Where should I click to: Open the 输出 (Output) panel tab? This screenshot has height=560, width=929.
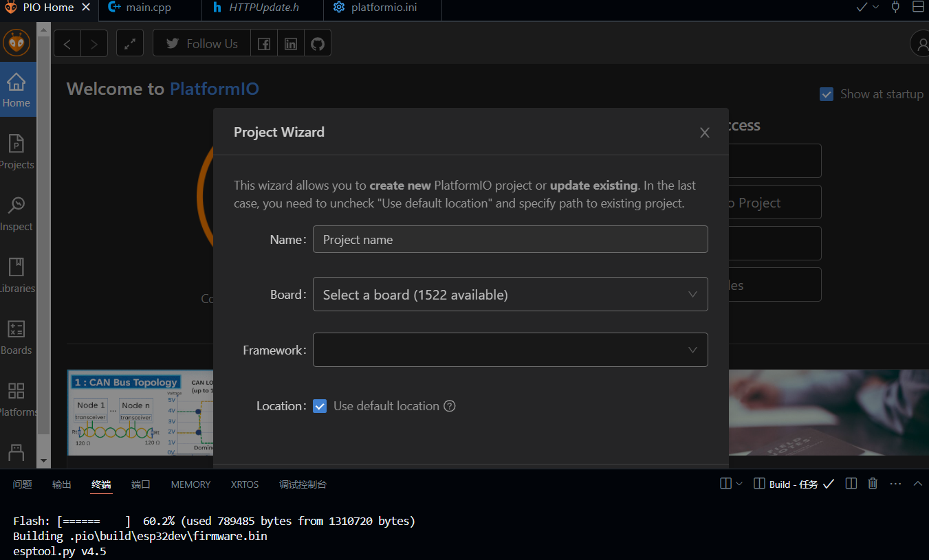click(62, 484)
